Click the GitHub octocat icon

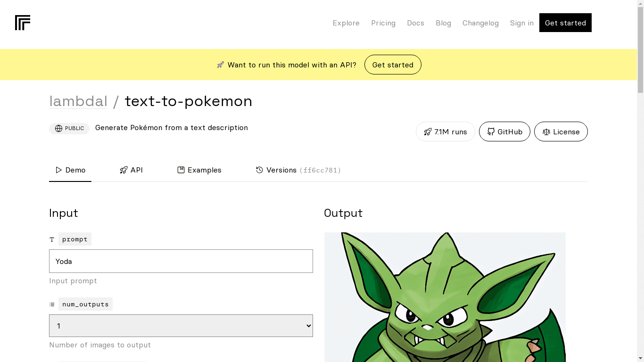pyautogui.click(x=491, y=132)
